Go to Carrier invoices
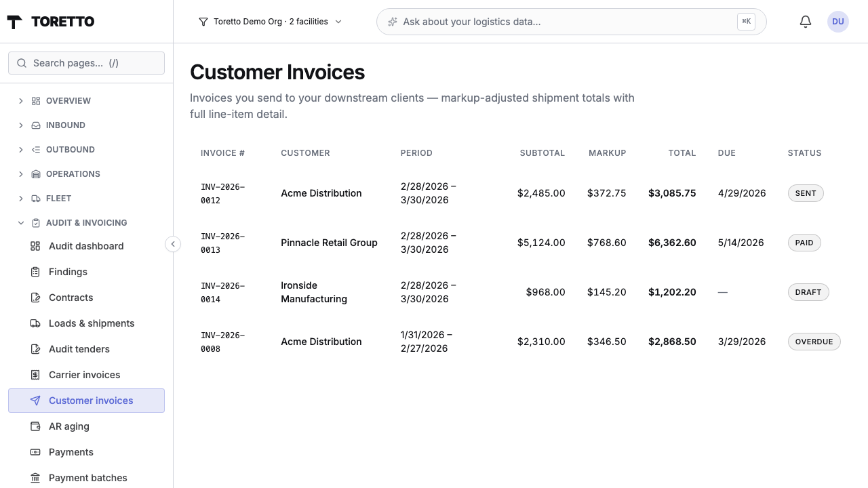Image resolution: width=868 pixels, height=488 pixels. coord(86,375)
